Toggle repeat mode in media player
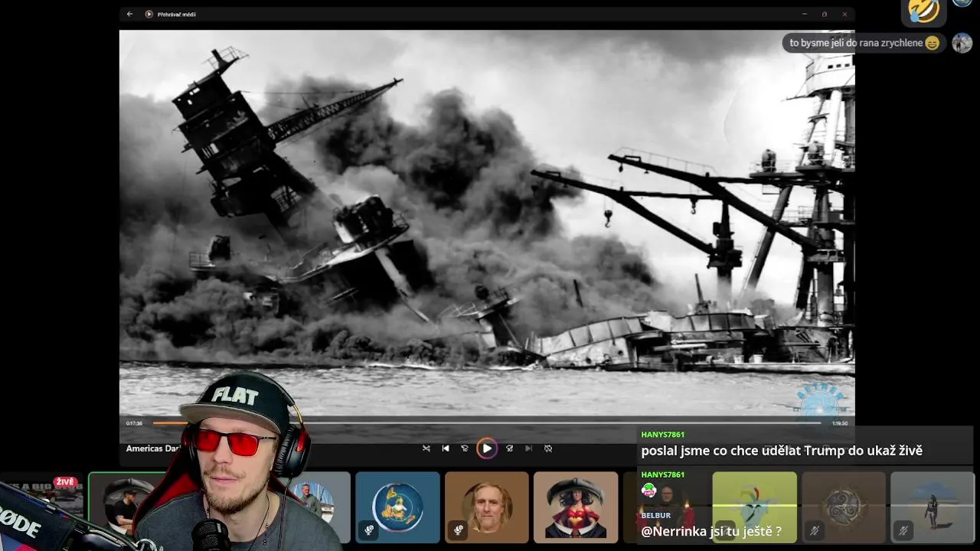 (548, 448)
